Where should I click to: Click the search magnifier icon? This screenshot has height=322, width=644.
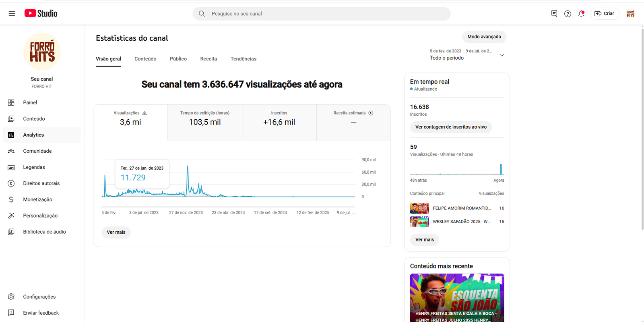202,14
